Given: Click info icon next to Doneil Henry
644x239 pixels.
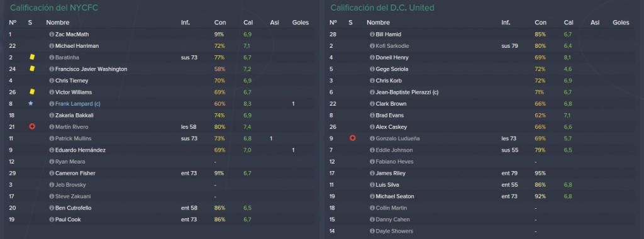Looking at the screenshot, I should [x=372, y=57].
